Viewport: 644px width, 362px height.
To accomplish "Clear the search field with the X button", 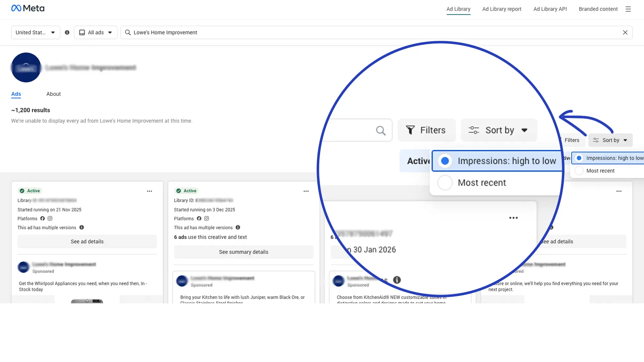I will point(625,32).
